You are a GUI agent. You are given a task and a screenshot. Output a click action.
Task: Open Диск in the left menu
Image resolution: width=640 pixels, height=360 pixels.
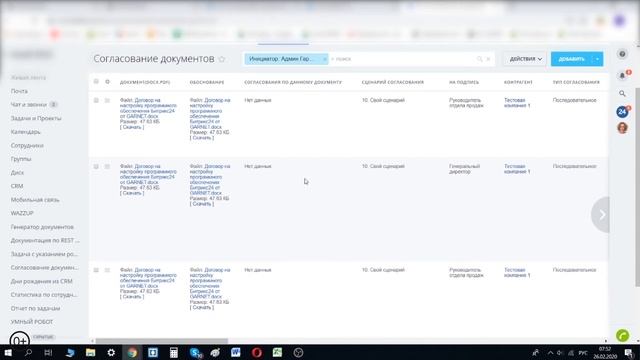[x=17, y=173]
